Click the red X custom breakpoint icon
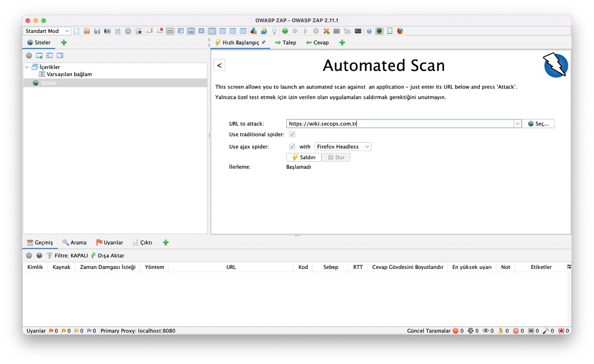This screenshot has width=594, height=364. 326,31
